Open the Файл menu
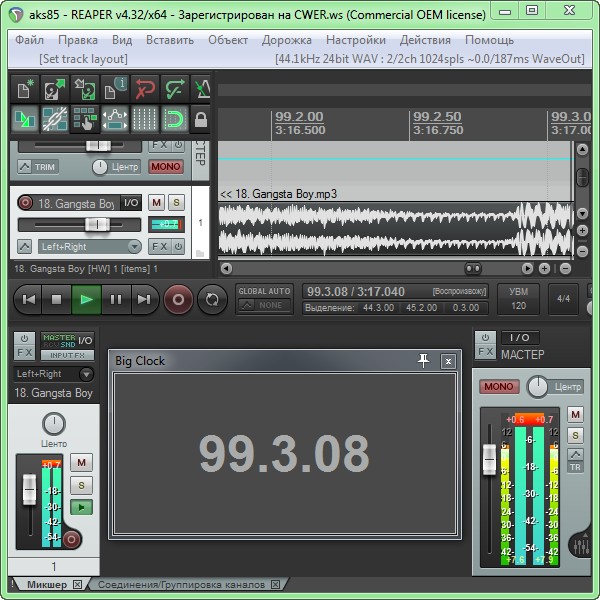The height and width of the screenshot is (600, 600). click(29, 40)
